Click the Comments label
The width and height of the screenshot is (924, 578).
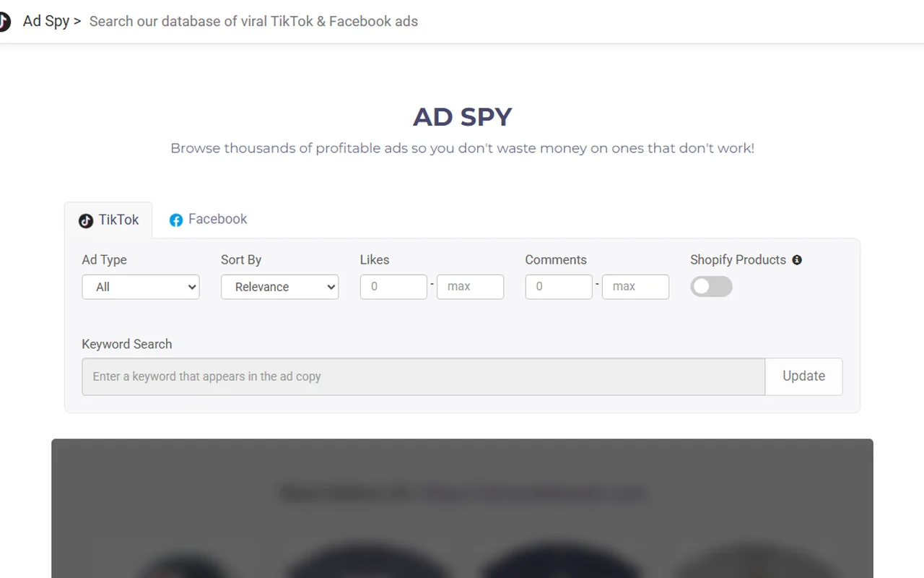(556, 260)
